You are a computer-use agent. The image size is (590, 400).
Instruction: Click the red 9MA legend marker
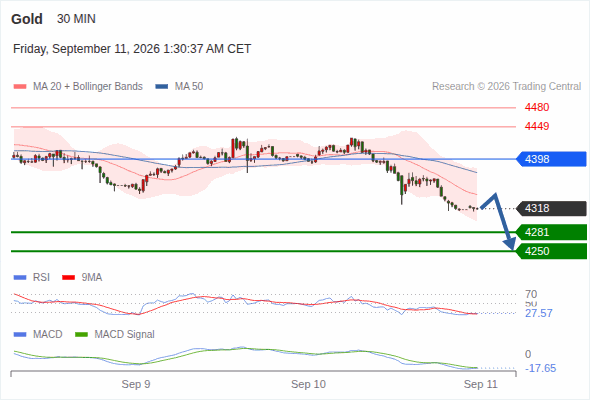tap(68, 278)
